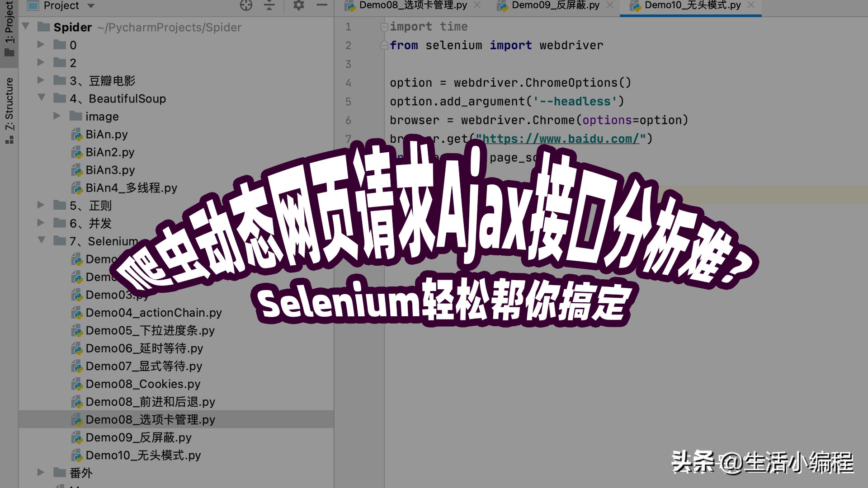The height and width of the screenshot is (488, 868).
Task: Click the 'options' keyword argument on line 6
Action: pos(607,120)
